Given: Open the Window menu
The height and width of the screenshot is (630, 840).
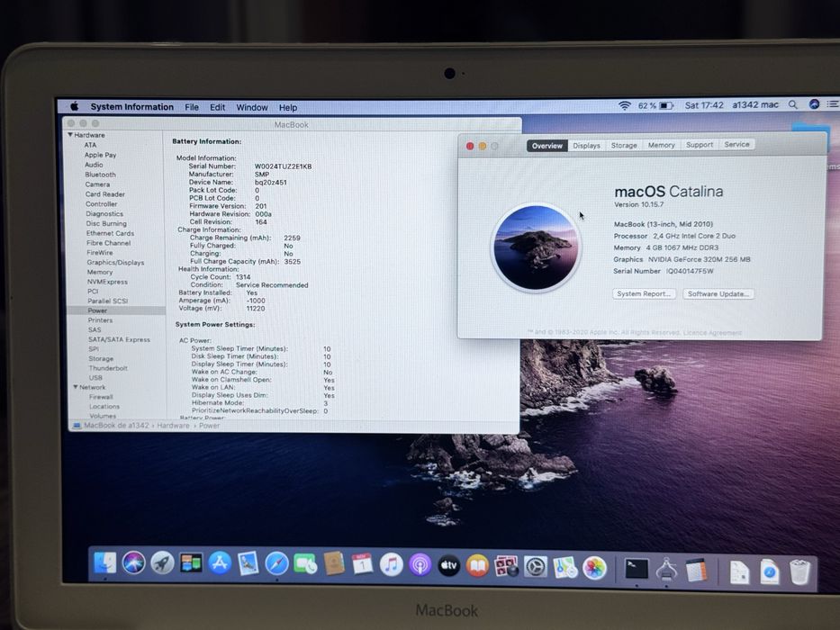Looking at the screenshot, I should (x=252, y=107).
